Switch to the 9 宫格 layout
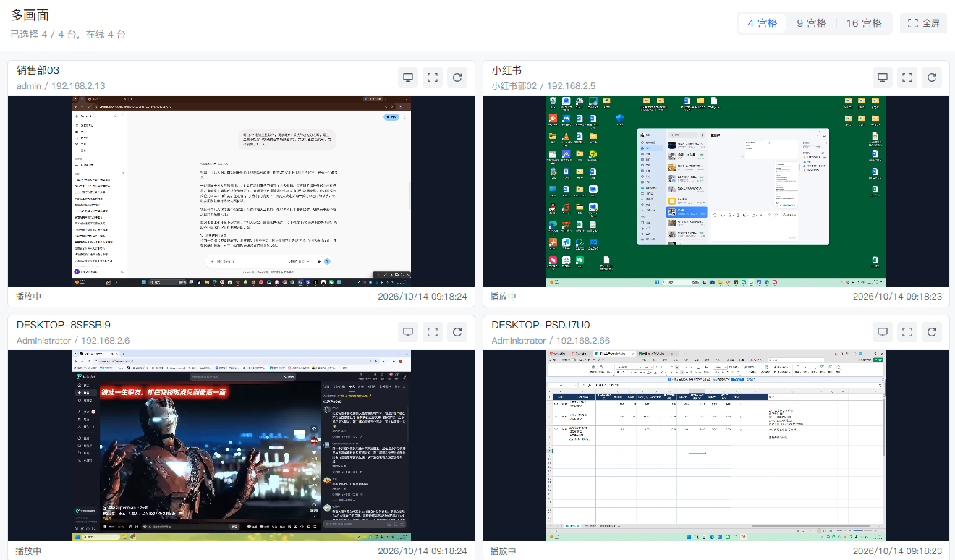The image size is (955, 560). (x=812, y=23)
